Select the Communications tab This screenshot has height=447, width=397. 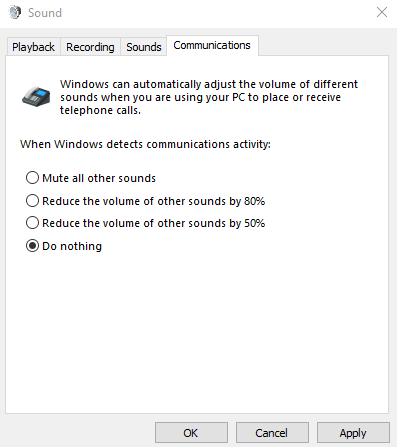tap(212, 45)
